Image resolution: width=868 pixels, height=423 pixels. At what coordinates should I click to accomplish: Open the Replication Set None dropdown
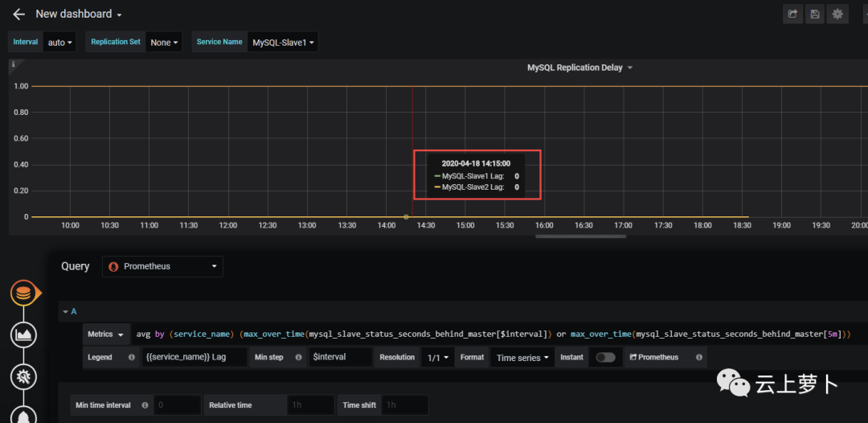pyautogui.click(x=164, y=42)
